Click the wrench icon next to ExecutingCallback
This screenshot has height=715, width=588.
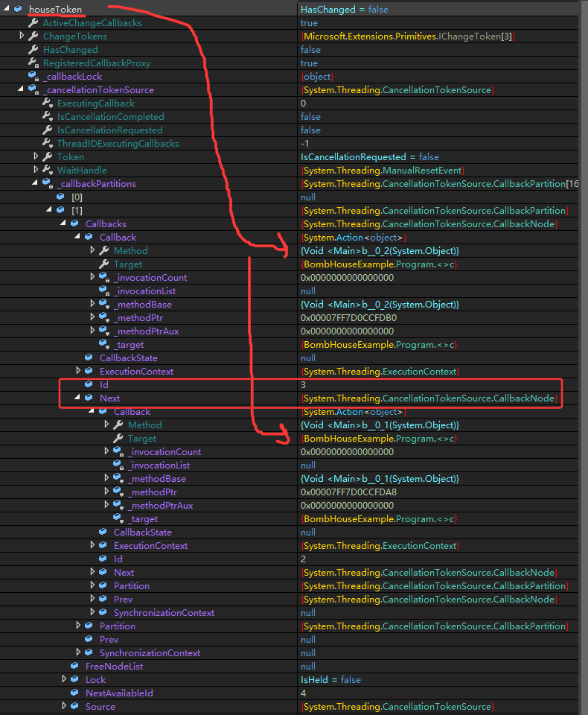(x=47, y=104)
